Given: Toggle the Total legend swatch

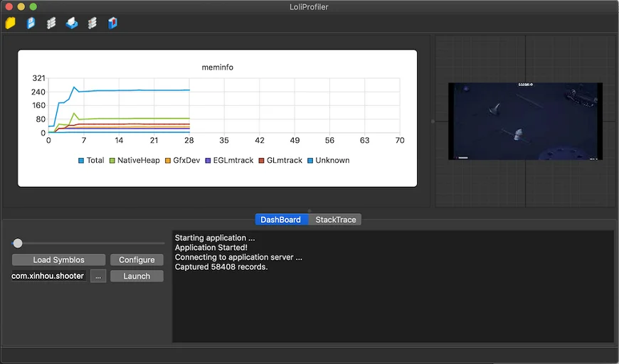Looking at the screenshot, I should coord(81,161).
